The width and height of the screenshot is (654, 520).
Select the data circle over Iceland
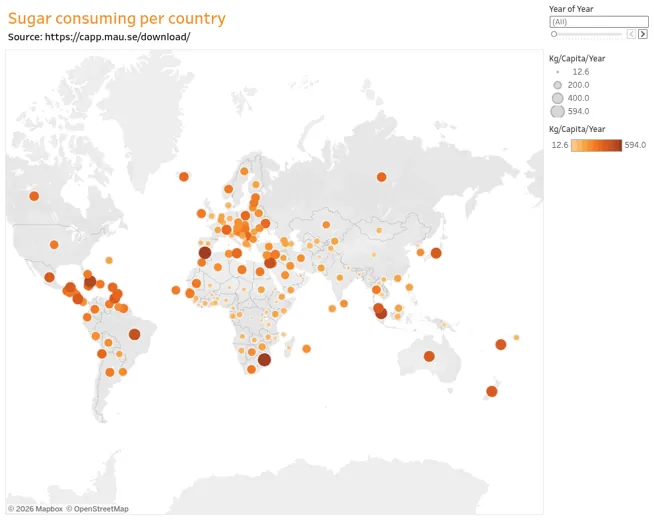[184, 176]
